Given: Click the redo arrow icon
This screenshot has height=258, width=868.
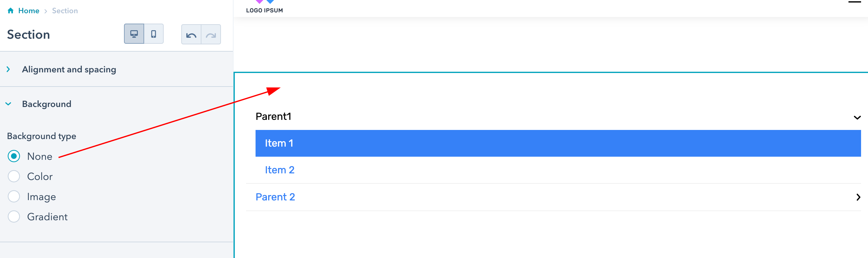Looking at the screenshot, I should (x=211, y=34).
